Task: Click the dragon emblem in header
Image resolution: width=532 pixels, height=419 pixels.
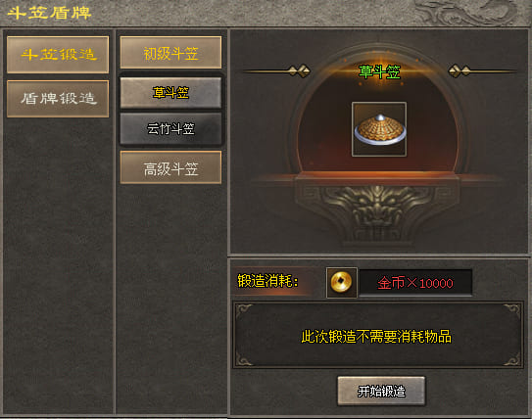Action: [x=468, y=13]
